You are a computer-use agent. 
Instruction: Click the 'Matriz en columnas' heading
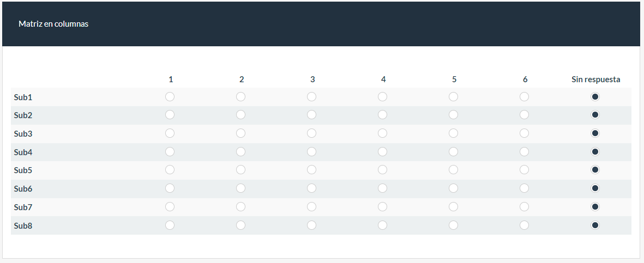click(x=53, y=24)
